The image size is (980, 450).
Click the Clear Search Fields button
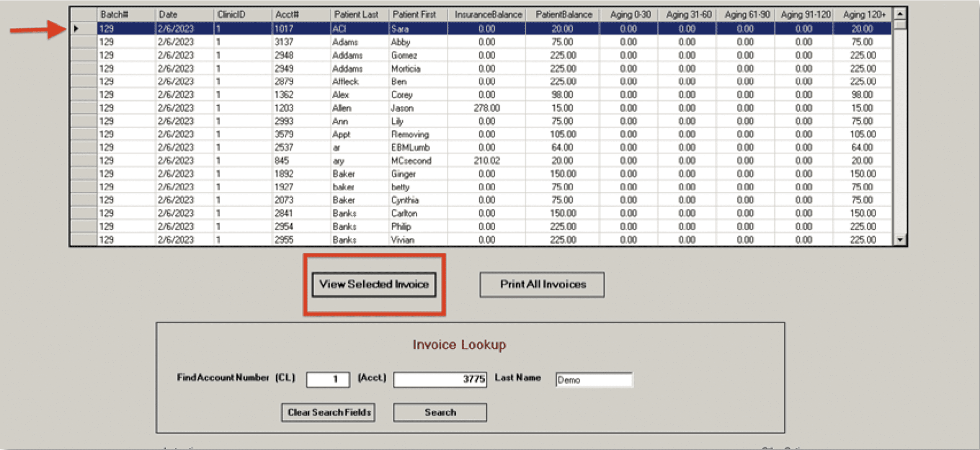click(328, 412)
